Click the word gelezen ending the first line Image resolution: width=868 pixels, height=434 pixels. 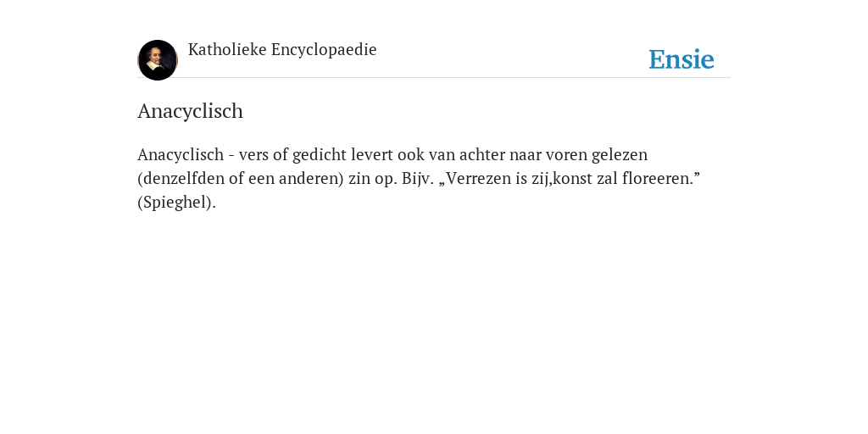[620, 155]
